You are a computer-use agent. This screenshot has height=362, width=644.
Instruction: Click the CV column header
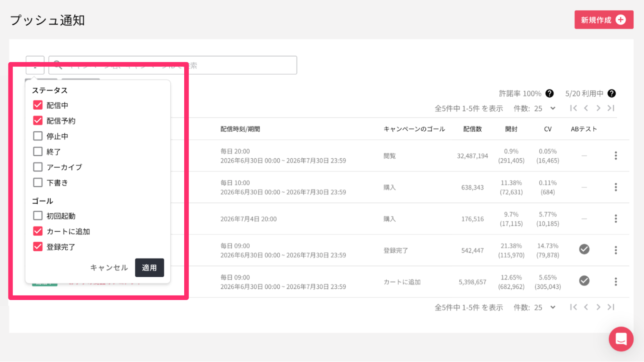pyautogui.click(x=548, y=129)
